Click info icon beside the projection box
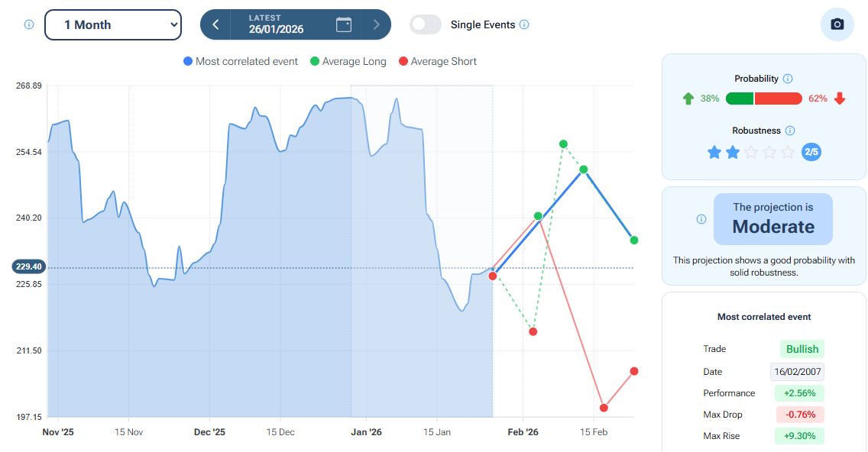 [701, 219]
